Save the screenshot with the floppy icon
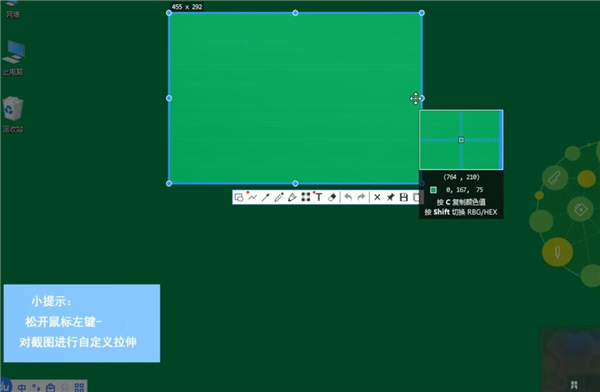The image size is (600, 392). (x=404, y=198)
